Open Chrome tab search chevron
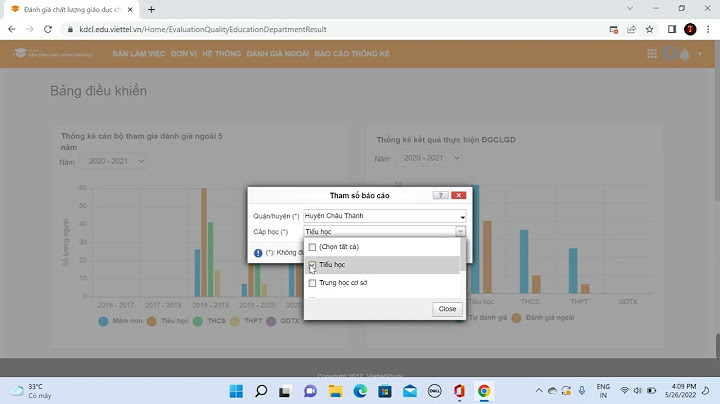Viewport: 720px width, 404px height. pyautogui.click(x=630, y=8)
